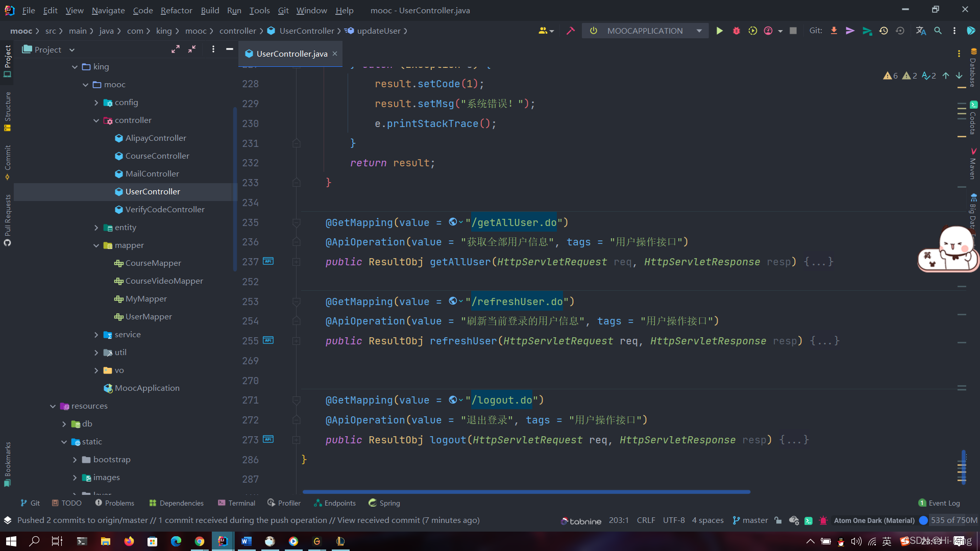Click the Event Log button bottom right

pyautogui.click(x=939, y=503)
